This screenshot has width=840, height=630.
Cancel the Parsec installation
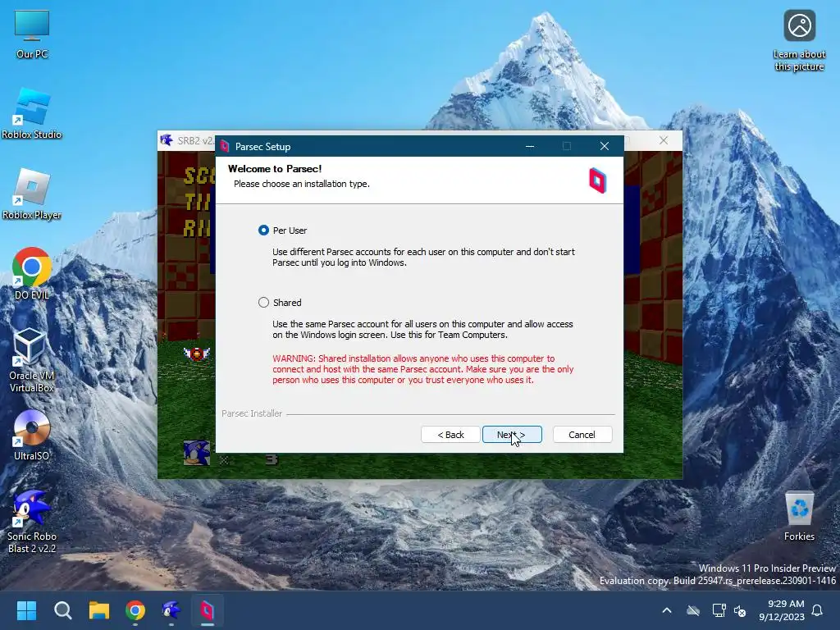coord(582,435)
